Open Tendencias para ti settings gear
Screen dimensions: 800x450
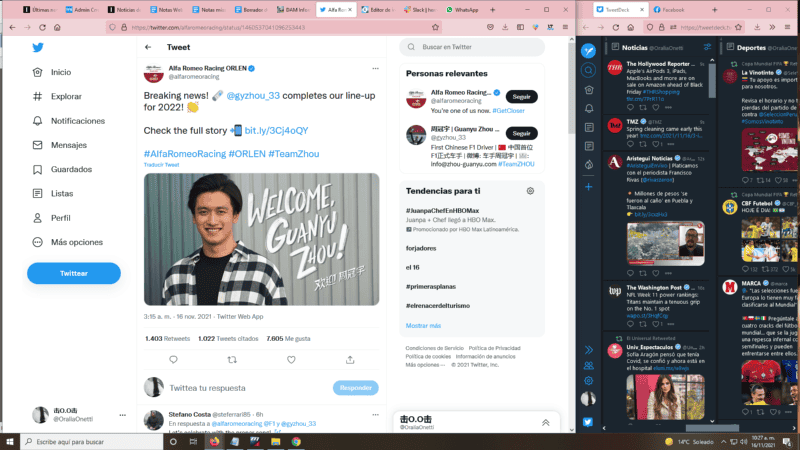[530, 191]
